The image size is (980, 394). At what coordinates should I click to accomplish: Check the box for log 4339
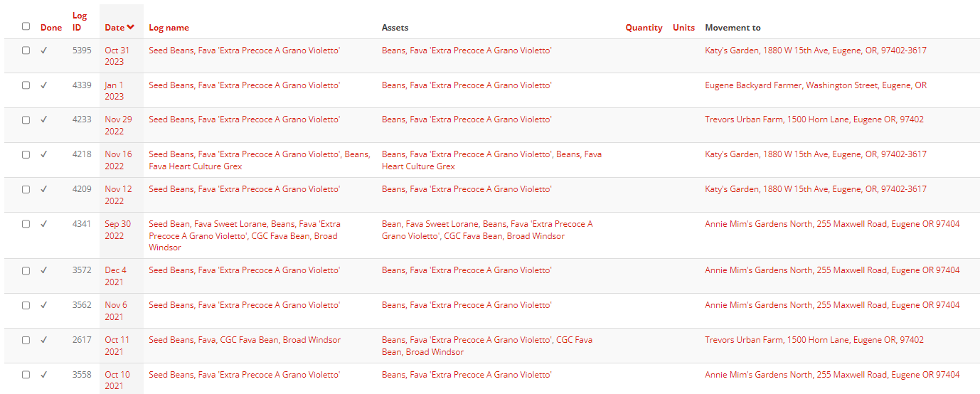point(26,85)
